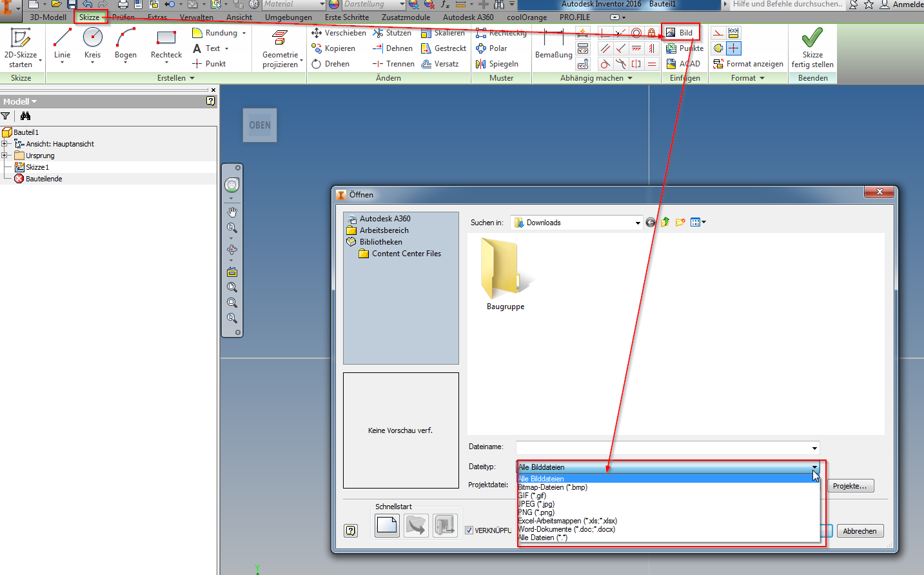The width and height of the screenshot is (924, 575).
Task: Select the Bogen arc tool
Action: (126, 44)
